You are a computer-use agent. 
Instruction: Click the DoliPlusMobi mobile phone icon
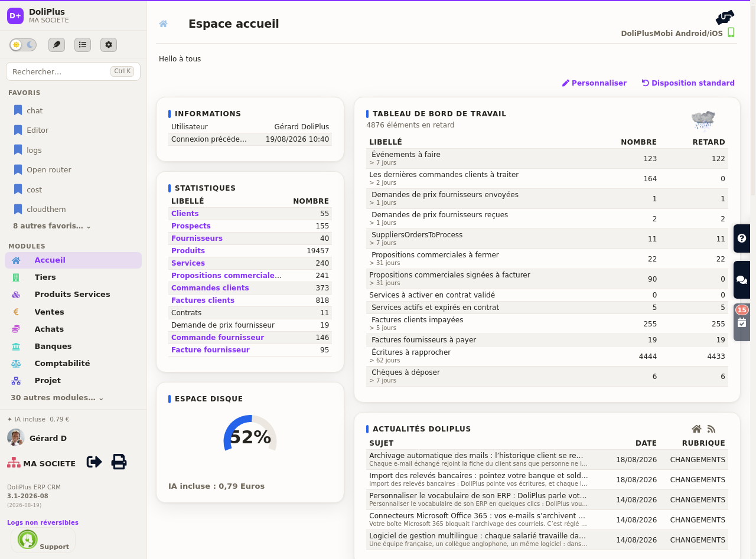[x=731, y=32]
